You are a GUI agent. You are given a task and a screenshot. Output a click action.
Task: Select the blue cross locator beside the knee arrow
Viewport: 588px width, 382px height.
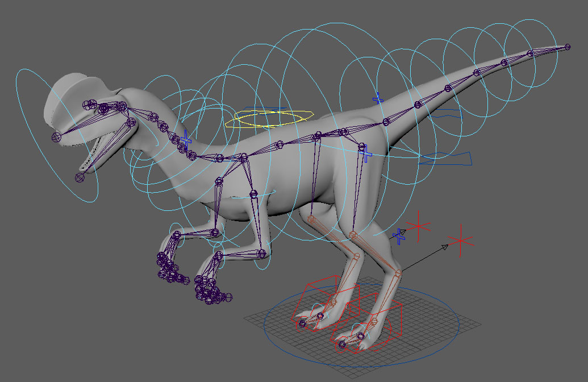coord(399,236)
